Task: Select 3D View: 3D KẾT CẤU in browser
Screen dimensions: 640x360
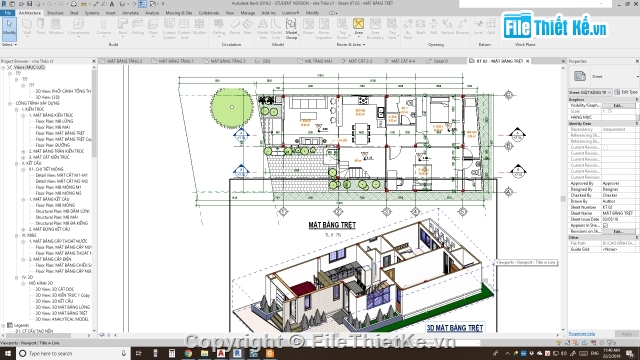Action: pyautogui.click(x=54, y=301)
